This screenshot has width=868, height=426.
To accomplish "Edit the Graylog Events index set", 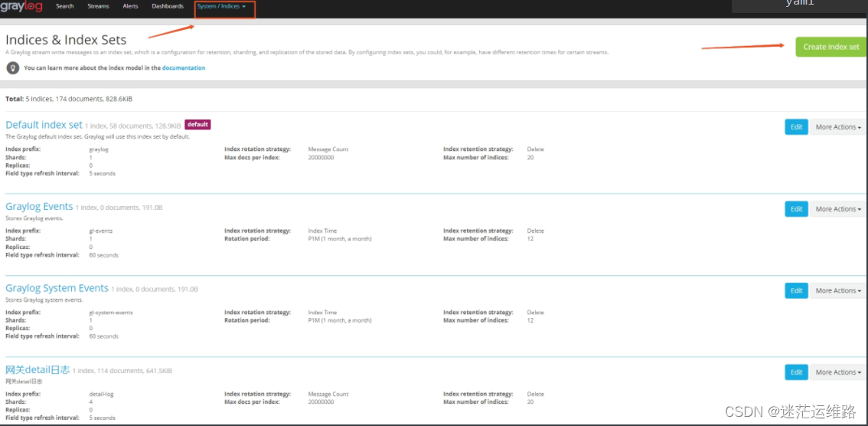I will pos(796,209).
